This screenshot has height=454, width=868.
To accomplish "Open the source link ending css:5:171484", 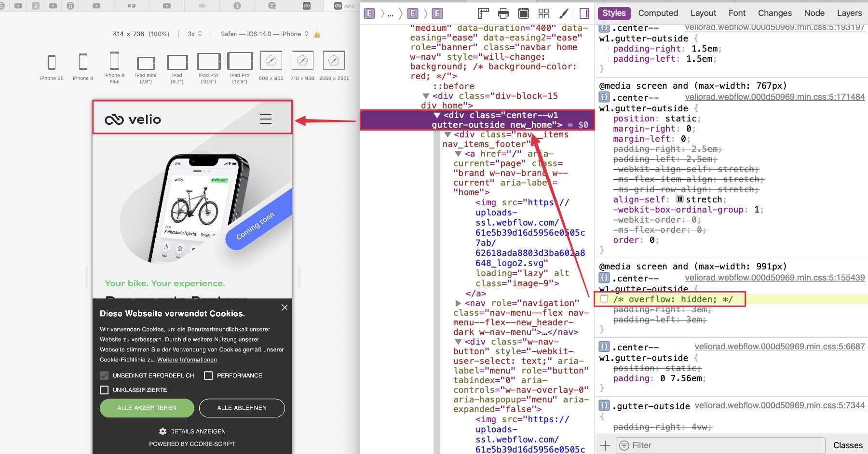I will tap(775, 97).
